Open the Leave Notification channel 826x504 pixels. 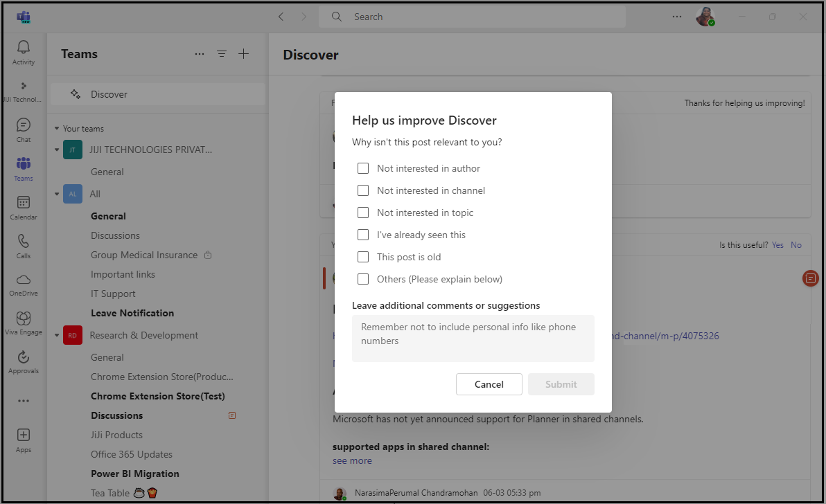coord(132,313)
